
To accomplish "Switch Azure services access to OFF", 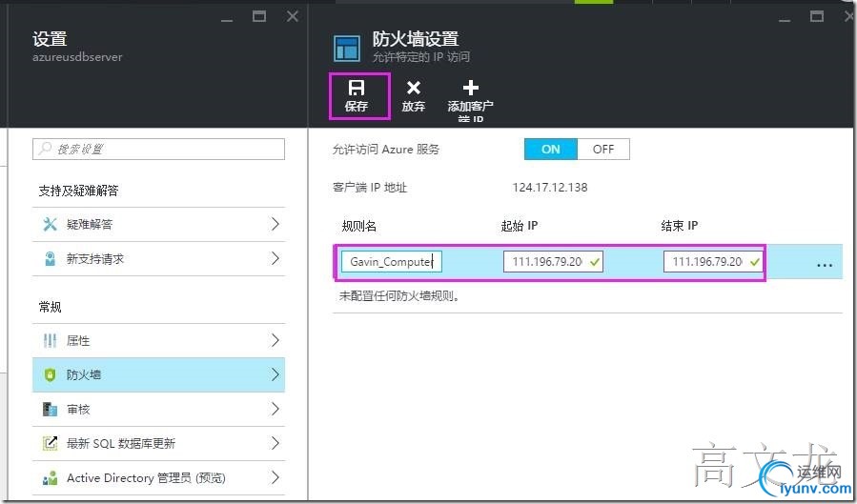I will click(x=603, y=149).
